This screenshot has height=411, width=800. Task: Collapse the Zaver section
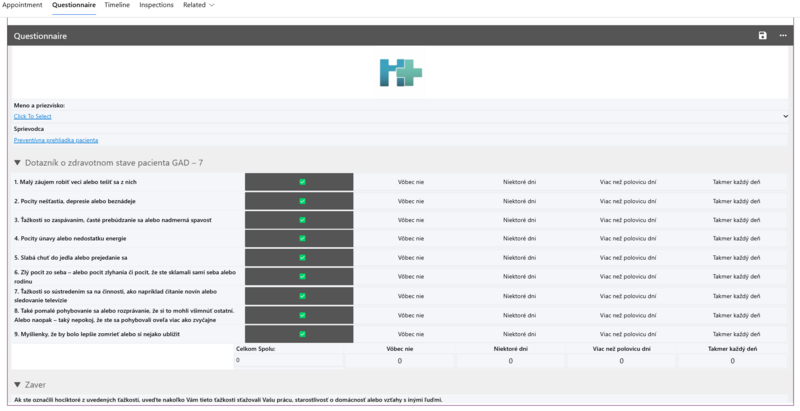tap(17, 384)
